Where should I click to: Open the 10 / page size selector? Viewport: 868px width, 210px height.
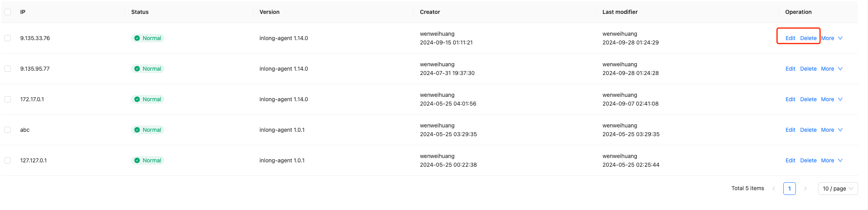837,189
